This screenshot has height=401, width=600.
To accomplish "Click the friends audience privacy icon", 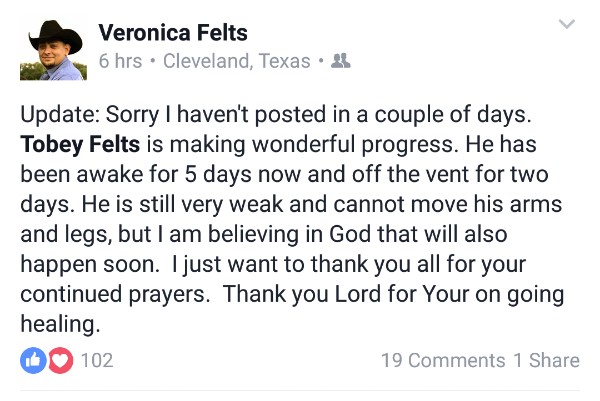I will coord(341,60).
